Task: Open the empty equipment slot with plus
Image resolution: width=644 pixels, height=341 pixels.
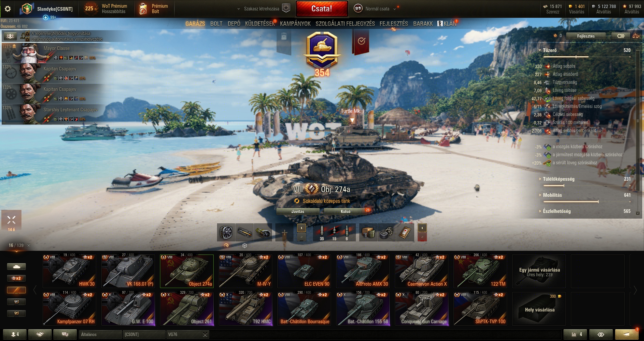Action: [x=284, y=232]
